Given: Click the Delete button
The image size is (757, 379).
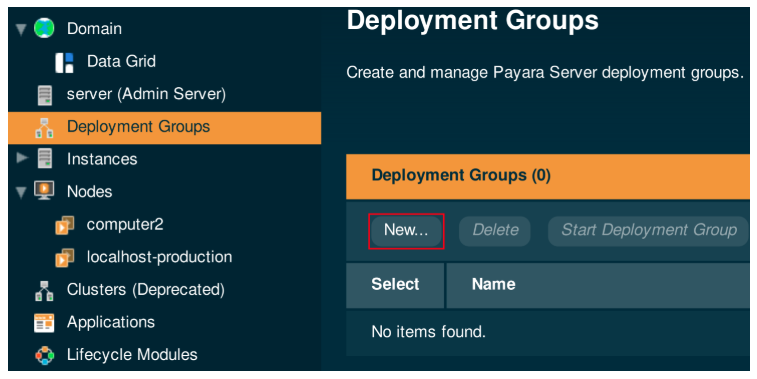Looking at the screenshot, I should click(x=495, y=231).
